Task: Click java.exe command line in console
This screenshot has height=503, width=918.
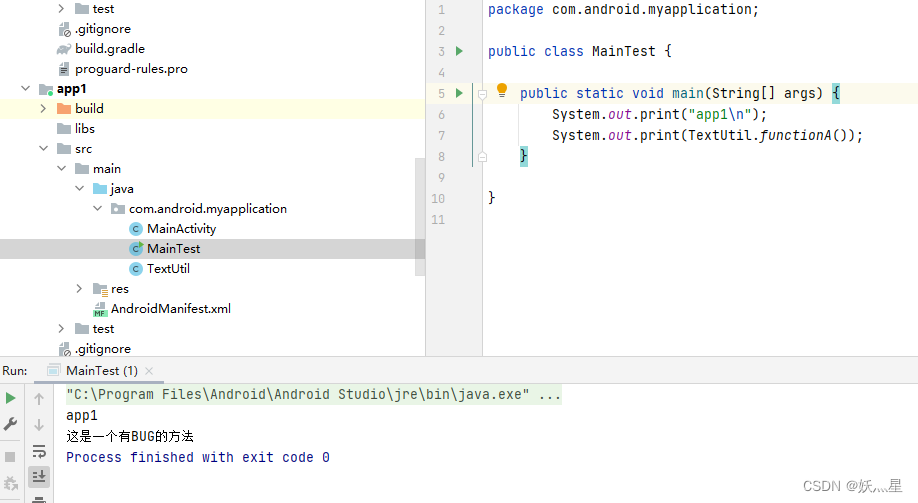Action: point(313,394)
